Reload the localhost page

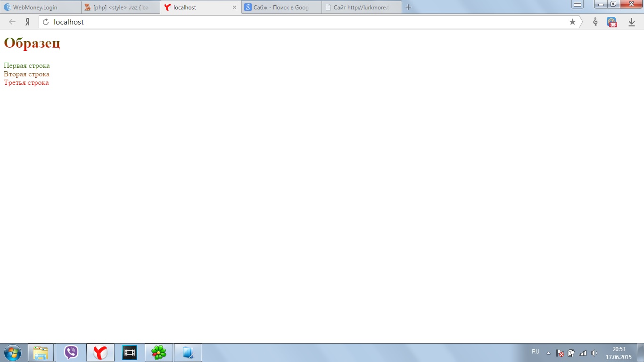point(46,22)
